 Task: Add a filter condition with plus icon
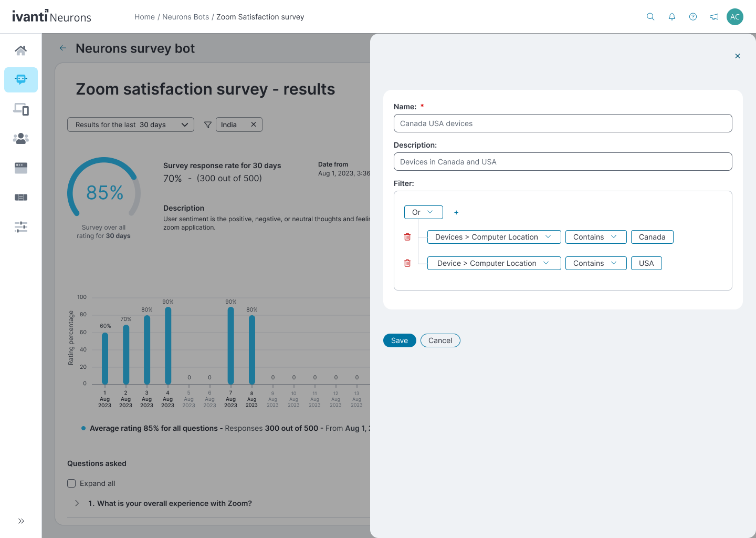[456, 212]
